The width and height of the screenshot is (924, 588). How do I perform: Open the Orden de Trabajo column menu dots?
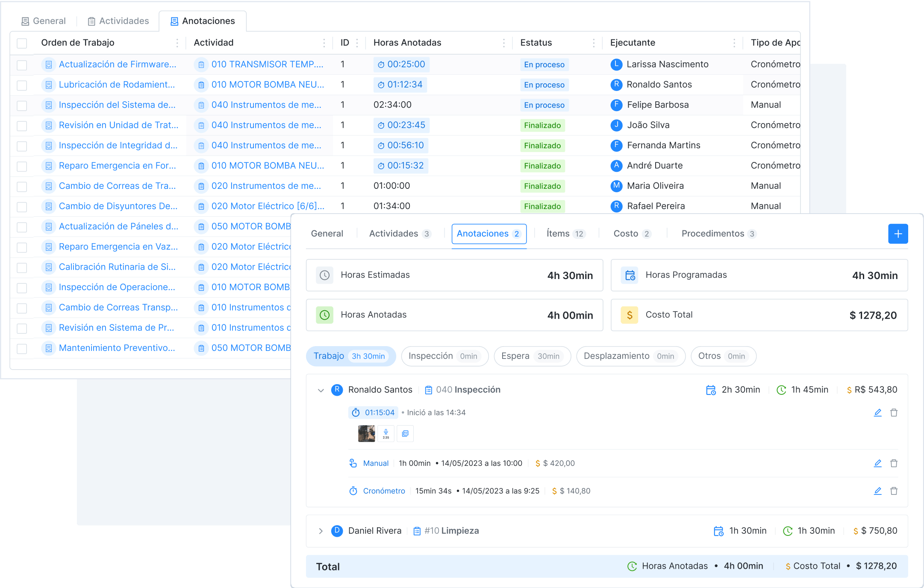click(177, 42)
